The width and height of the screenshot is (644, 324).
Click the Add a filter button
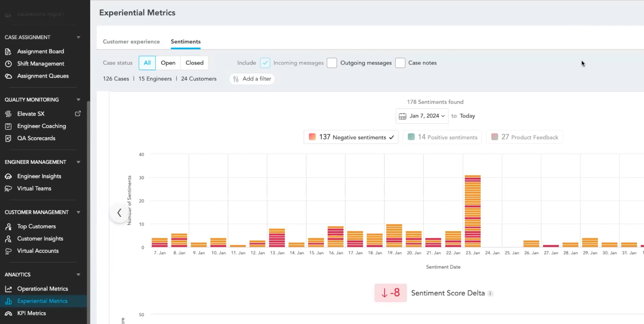coord(252,79)
